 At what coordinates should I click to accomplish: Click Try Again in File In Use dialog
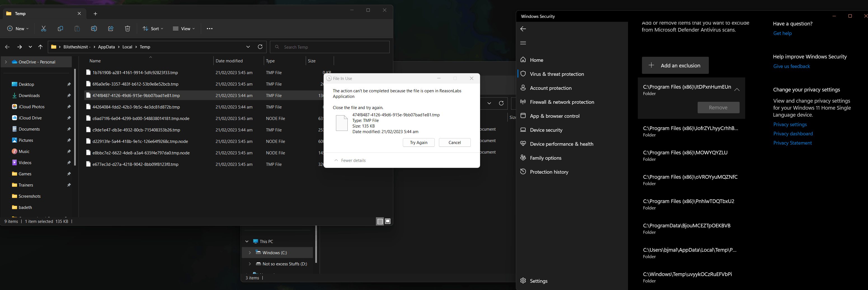point(418,142)
